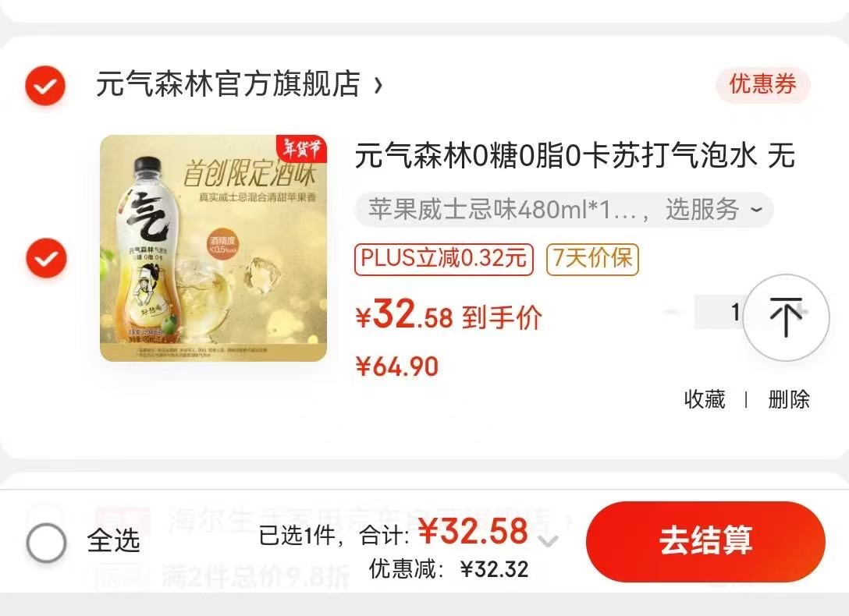Open the 元气森林官方旗舰店 store chevron
Image resolution: width=849 pixels, height=616 pixels.
tap(378, 85)
